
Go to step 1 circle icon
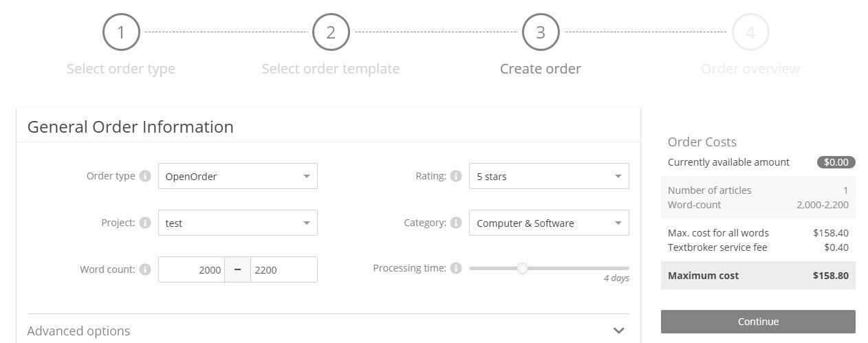point(121,32)
